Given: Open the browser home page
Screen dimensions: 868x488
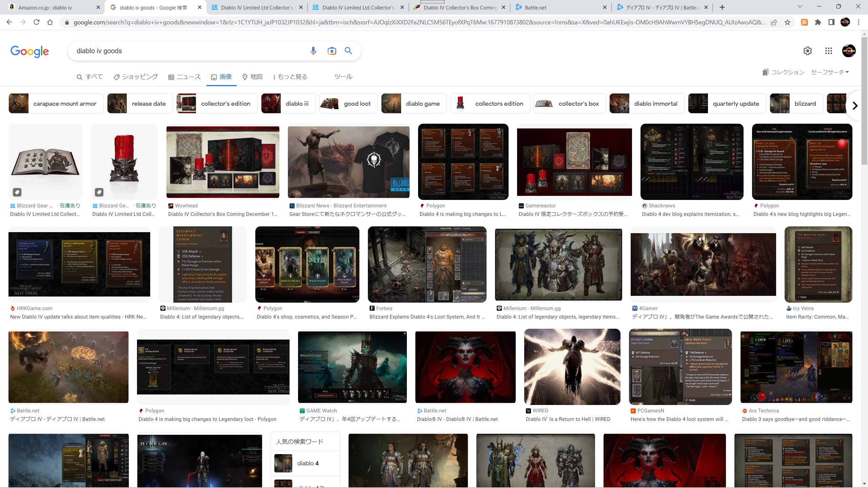Looking at the screenshot, I should [50, 22].
